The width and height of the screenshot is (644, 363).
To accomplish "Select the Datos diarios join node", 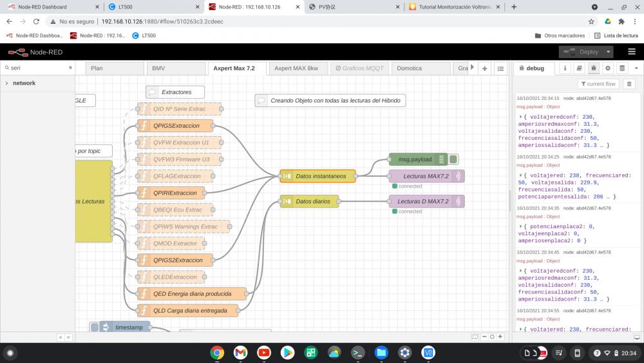I will pyautogui.click(x=309, y=201).
